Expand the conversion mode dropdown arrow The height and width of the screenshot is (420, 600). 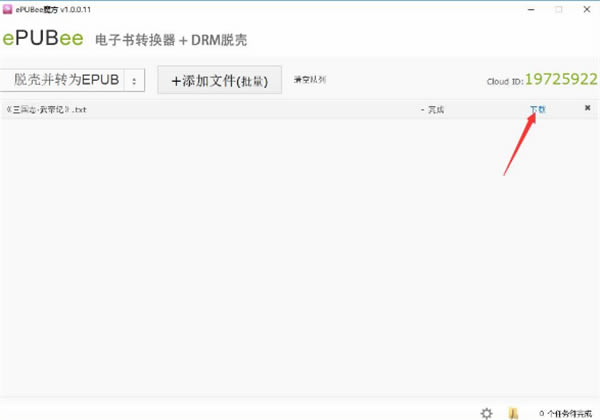click(134, 80)
